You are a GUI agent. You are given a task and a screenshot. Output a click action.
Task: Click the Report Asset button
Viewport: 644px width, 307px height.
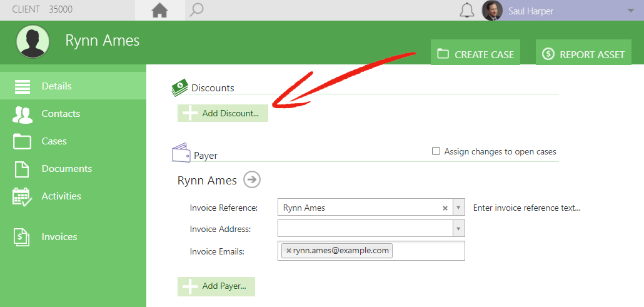pyautogui.click(x=583, y=53)
